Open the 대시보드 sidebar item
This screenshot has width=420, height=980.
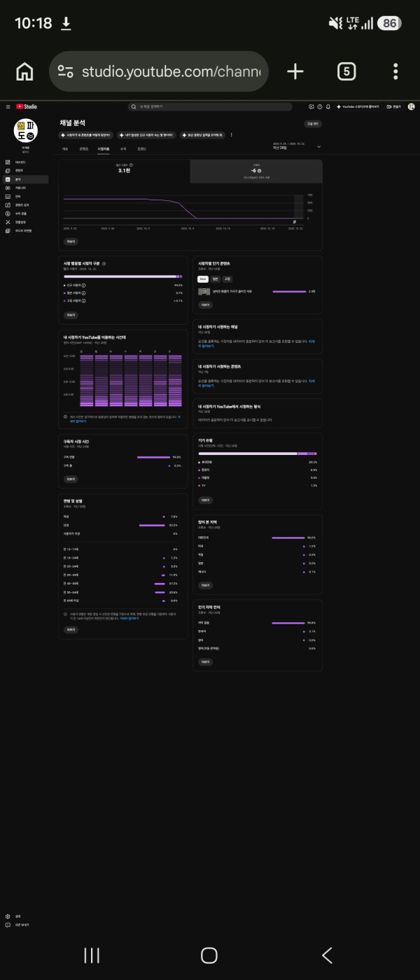coord(26,162)
